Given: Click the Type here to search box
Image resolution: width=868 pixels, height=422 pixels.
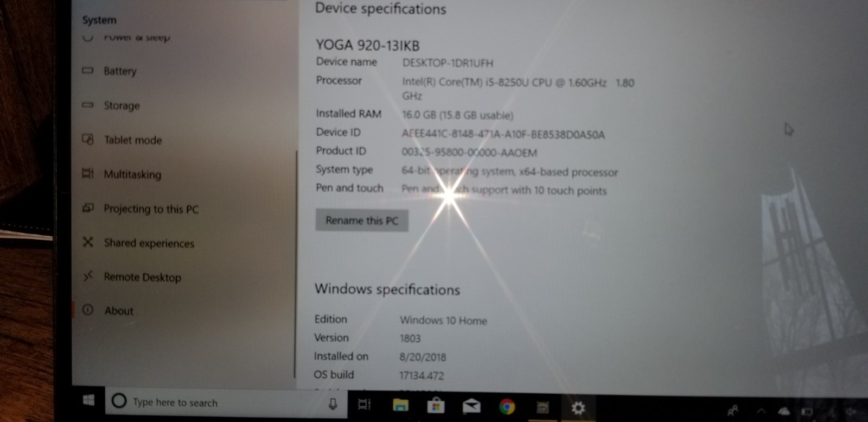Looking at the screenshot, I should pyautogui.click(x=226, y=402).
